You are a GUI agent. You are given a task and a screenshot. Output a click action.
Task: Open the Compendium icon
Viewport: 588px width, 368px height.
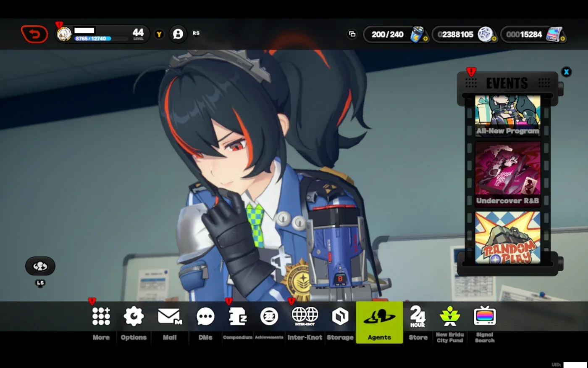point(237,316)
